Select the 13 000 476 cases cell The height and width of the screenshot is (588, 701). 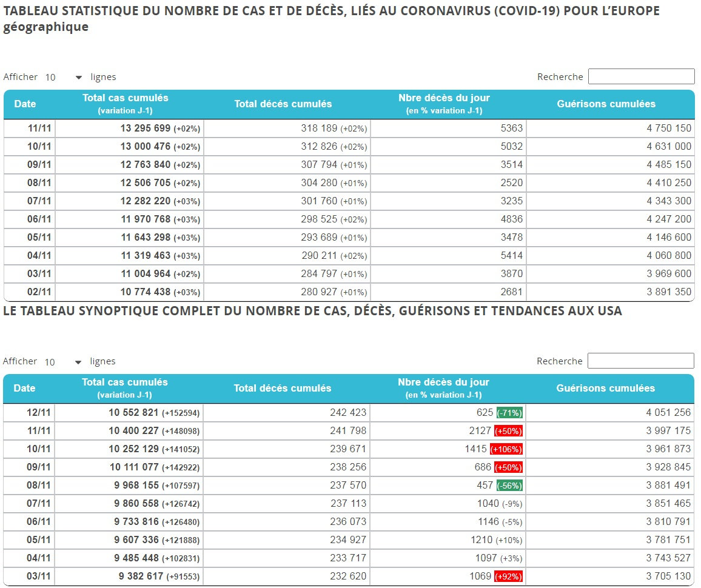click(x=129, y=147)
